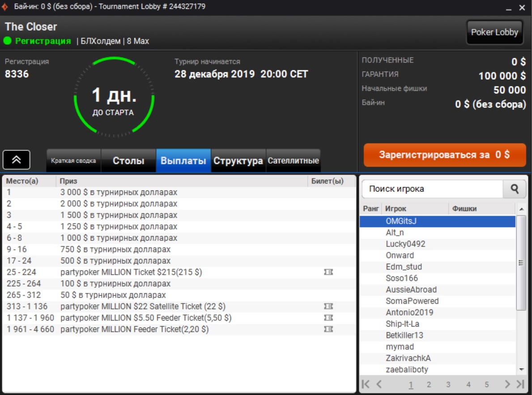Image resolution: width=532 pixels, height=395 pixels.
Task: Click ticket icon for places 1 961 - 4 660
Action: click(x=328, y=329)
